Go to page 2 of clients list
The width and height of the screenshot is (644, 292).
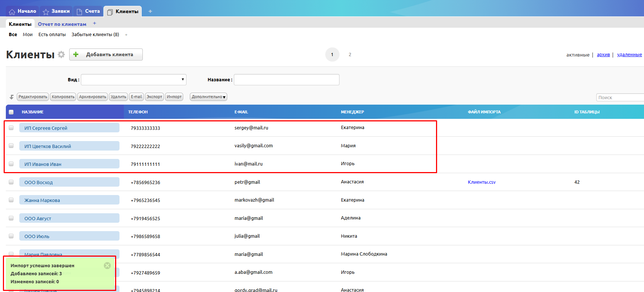(x=350, y=55)
